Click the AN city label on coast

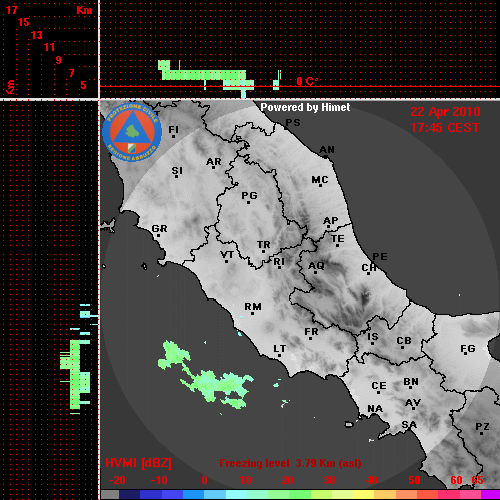tap(327, 150)
